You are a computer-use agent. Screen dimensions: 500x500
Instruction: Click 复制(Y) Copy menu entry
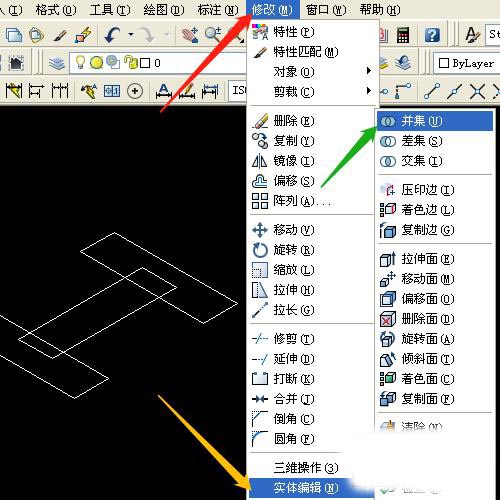click(312, 141)
